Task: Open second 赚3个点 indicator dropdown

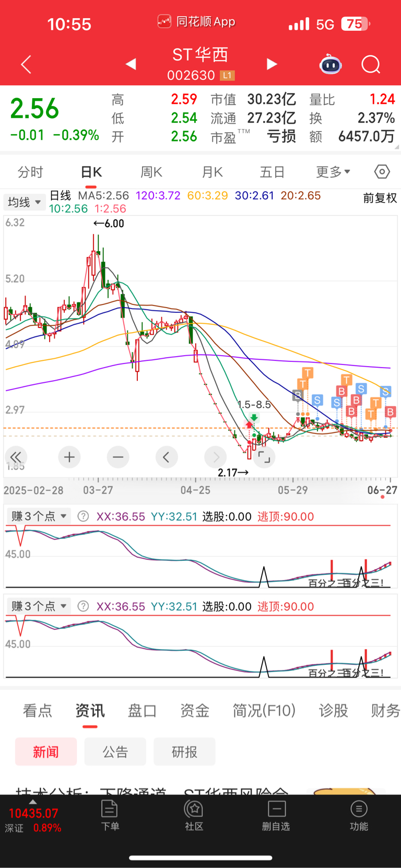Action: point(39,606)
